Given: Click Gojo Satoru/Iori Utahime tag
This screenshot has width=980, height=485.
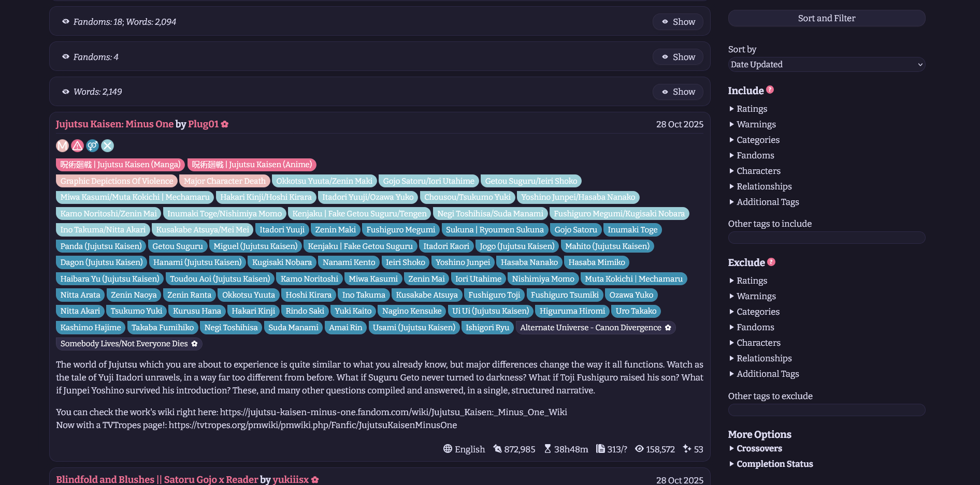Looking at the screenshot, I should coord(428,181).
